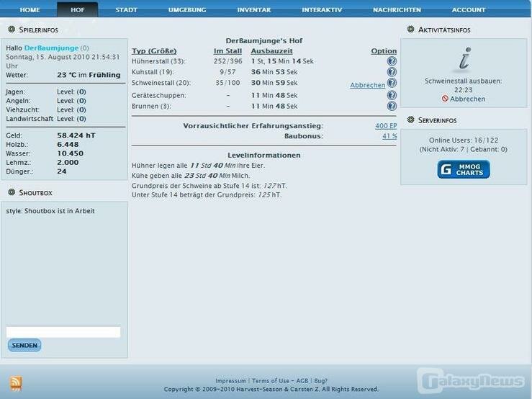Open the Account tab
This screenshot has height=399, width=532.
pyautogui.click(x=469, y=10)
